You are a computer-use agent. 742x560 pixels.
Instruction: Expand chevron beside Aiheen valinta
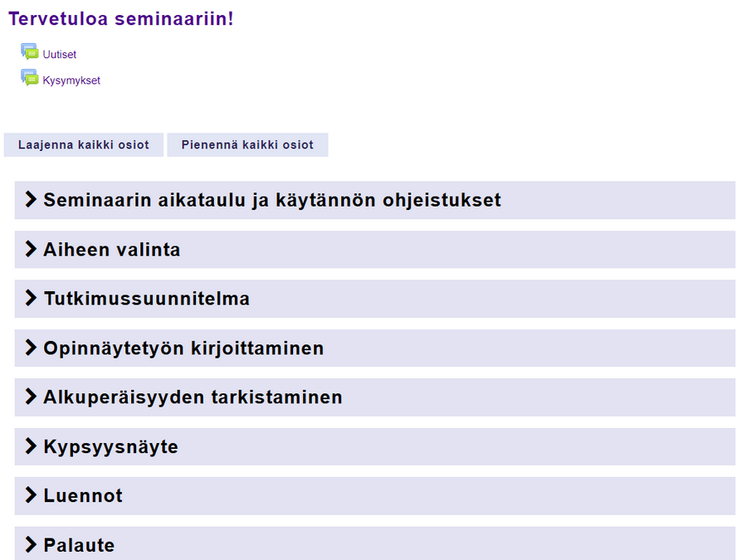(x=32, y=249)
